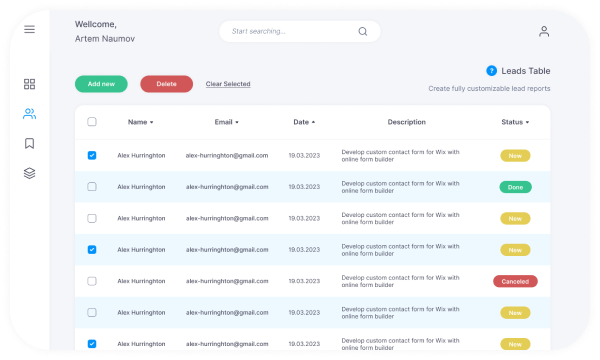600x360 pixels.
Task: Click the red Canceled status badge
Action: tap(515, 281)
